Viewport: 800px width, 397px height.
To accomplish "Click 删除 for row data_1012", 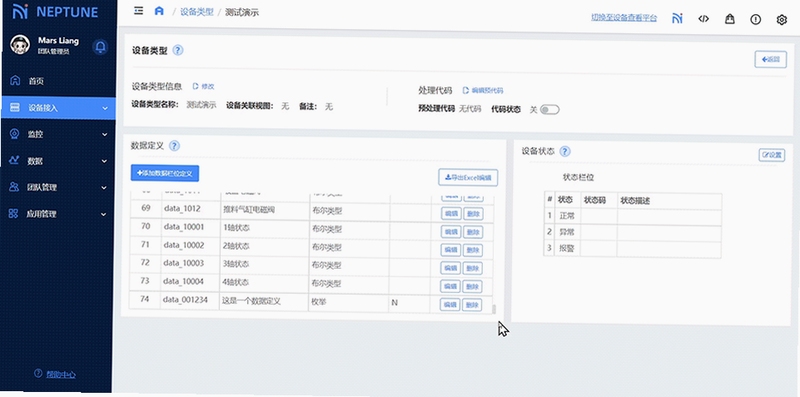I will 472,214.
